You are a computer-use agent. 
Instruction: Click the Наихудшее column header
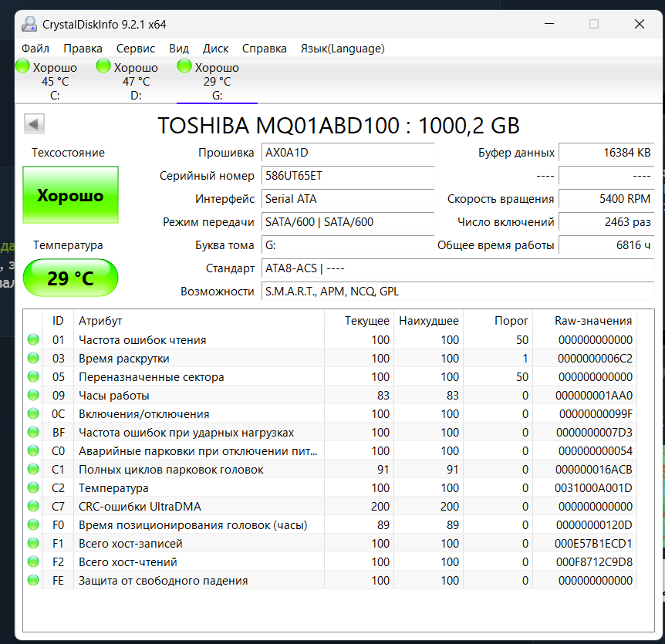tap(429, 321)
